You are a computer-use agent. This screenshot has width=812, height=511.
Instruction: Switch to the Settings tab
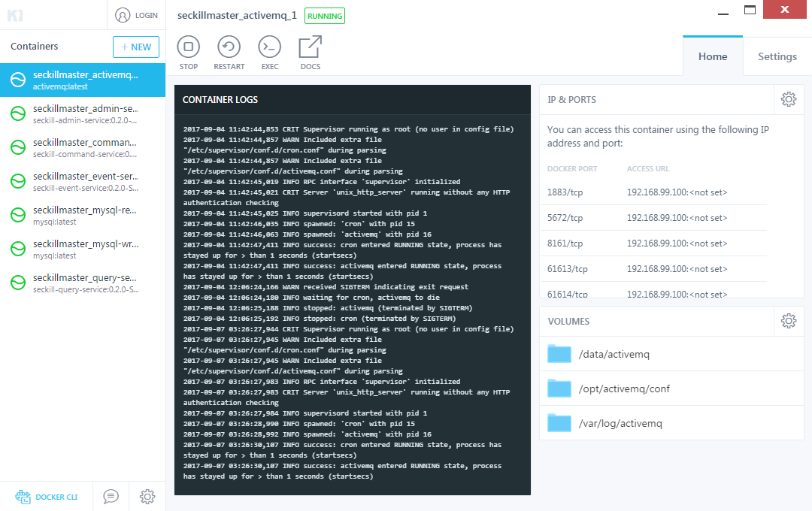tap(777, 56)
